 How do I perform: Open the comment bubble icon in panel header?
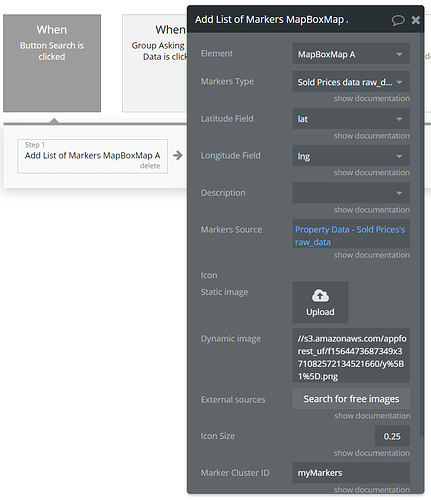pyautogui.click(x=398, y=20)
